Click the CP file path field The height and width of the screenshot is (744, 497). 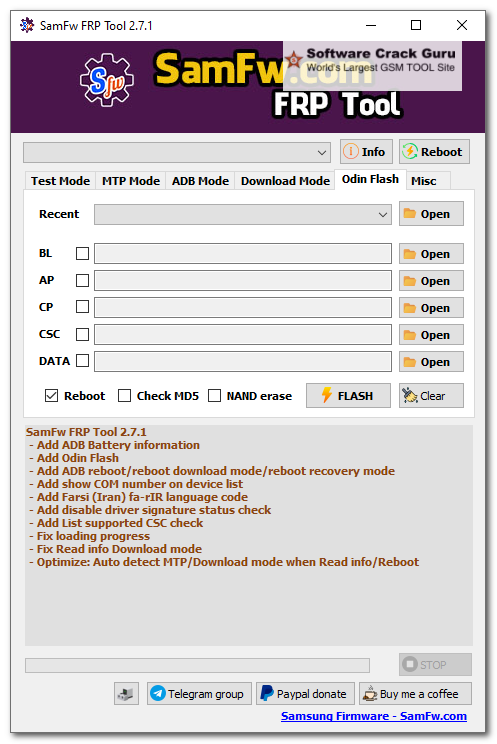click(243, 308)
